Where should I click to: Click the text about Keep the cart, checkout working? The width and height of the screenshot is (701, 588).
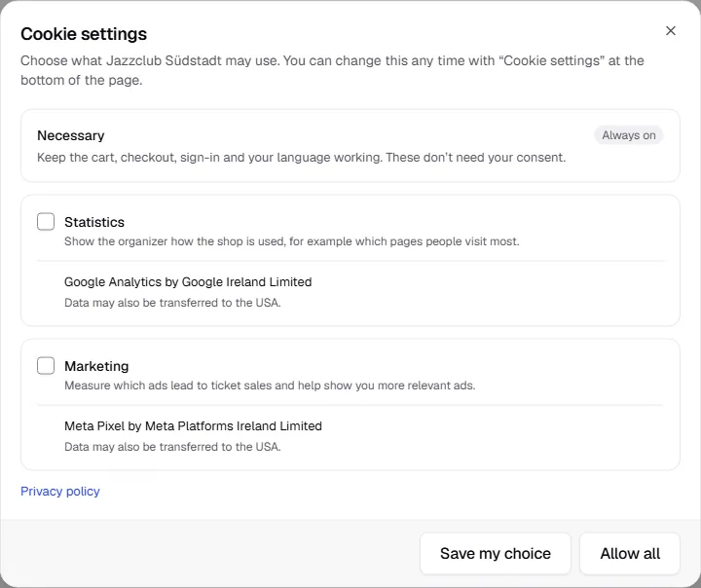[x=301, y=158]
